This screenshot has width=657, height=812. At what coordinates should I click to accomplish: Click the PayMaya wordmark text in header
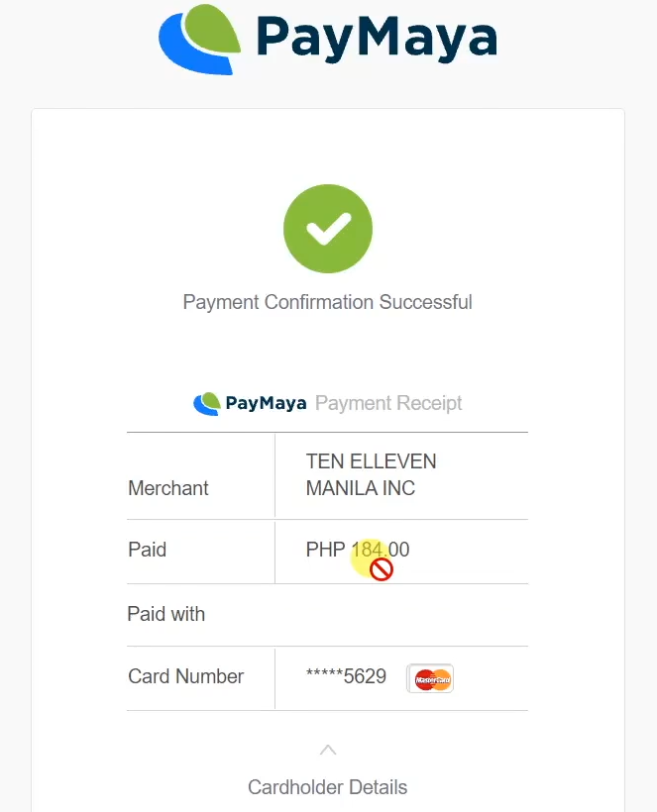[x=376, y=38]
